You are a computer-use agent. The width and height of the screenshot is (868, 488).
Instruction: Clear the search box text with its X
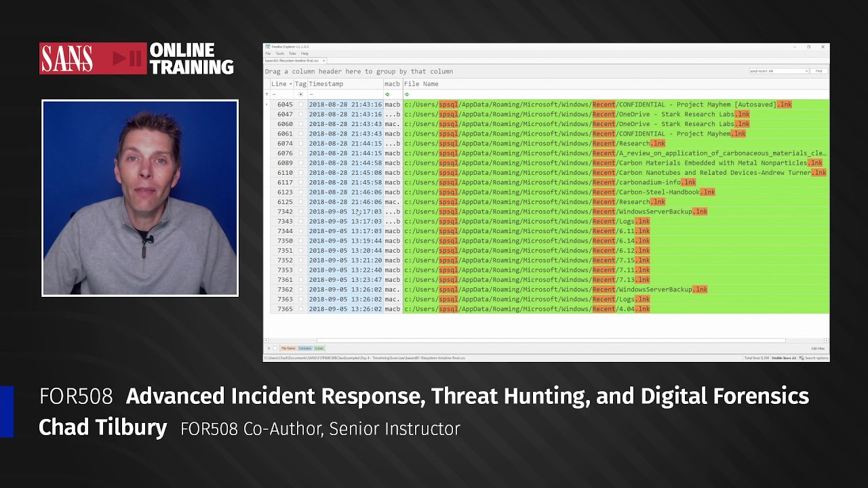tap(806, 70)
